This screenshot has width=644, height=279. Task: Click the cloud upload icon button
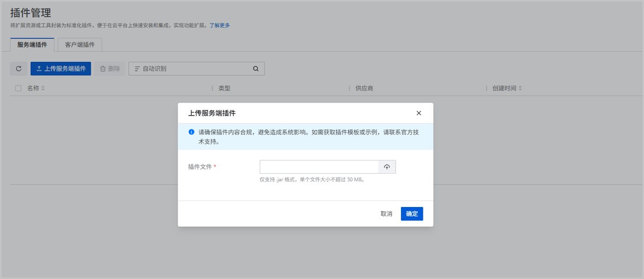387,167
